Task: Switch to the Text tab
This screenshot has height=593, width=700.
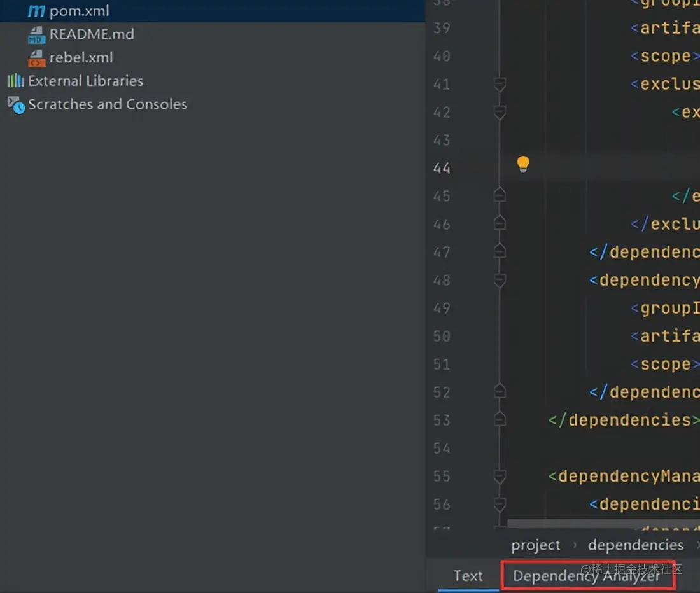Action: click(x=468, y=576)
